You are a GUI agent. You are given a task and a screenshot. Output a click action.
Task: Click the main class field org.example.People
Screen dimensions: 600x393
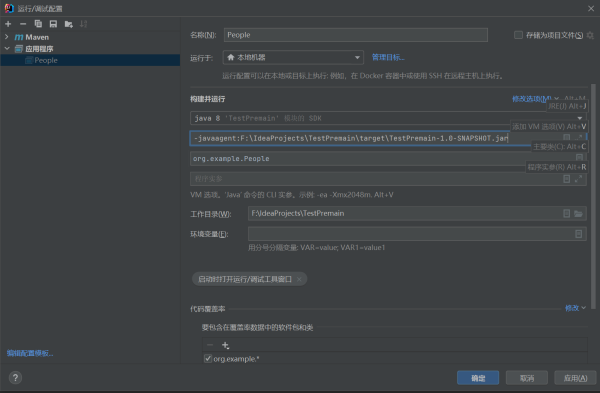(388, 158)
